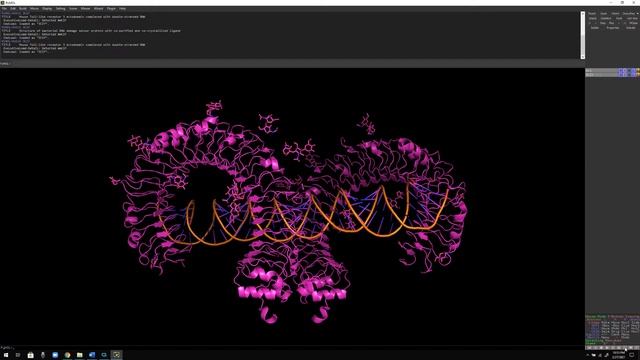Image resolution: width=640 pixels, height=360 pixels.
Task: Click the Orient button
Action: point(615,13)
